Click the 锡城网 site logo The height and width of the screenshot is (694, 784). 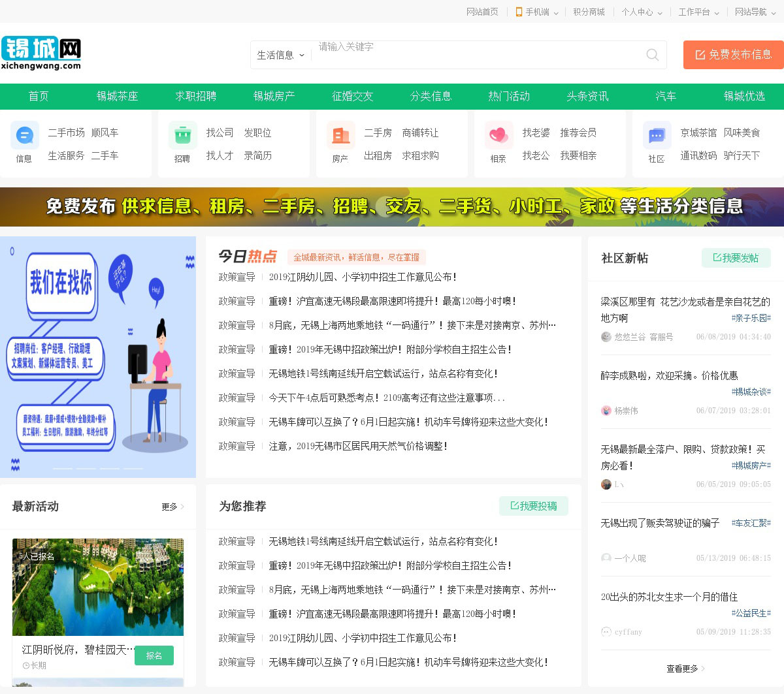pos(41,53)
